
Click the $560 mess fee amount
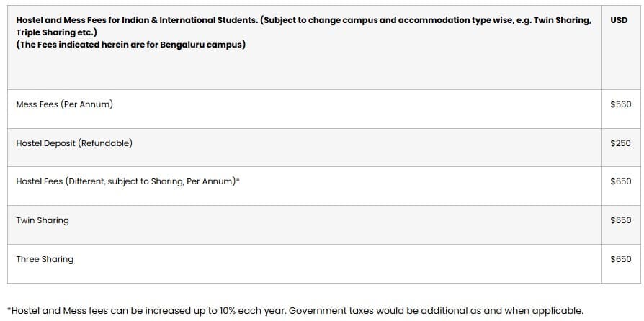coord(620,104)
